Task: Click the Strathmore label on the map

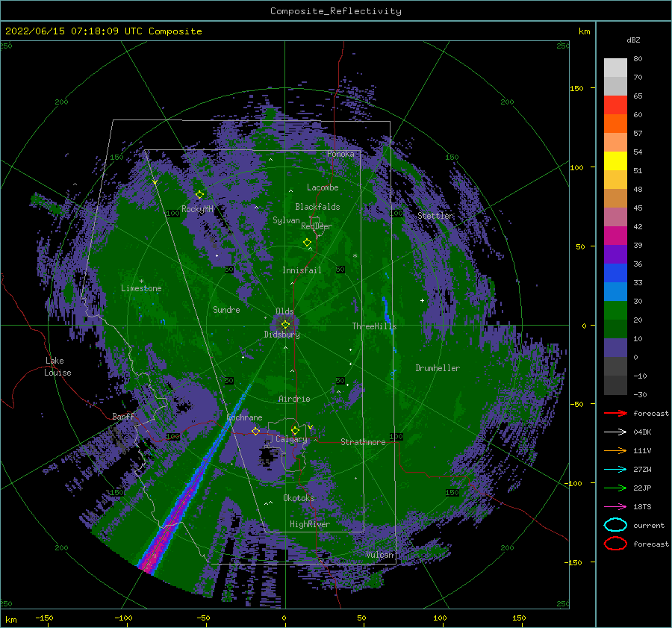Action: pos(363,442)
